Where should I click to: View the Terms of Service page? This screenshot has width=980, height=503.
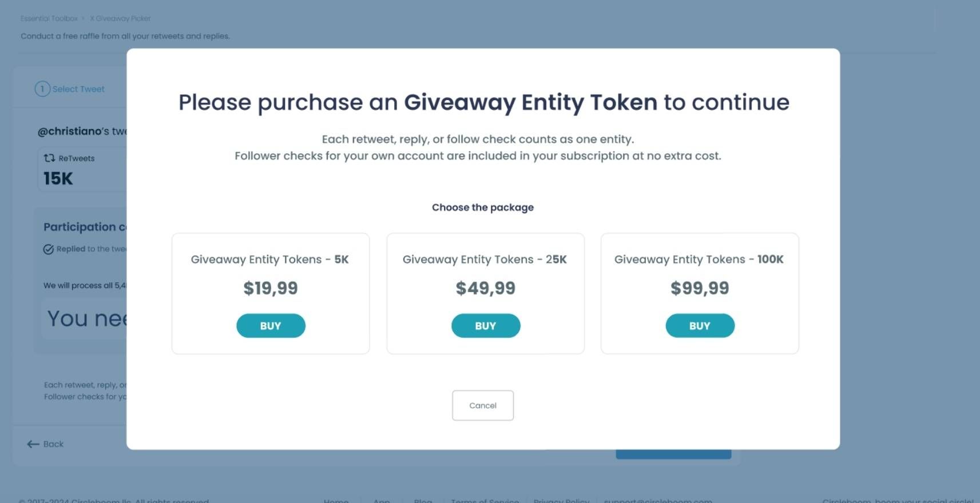coord(485,500)
